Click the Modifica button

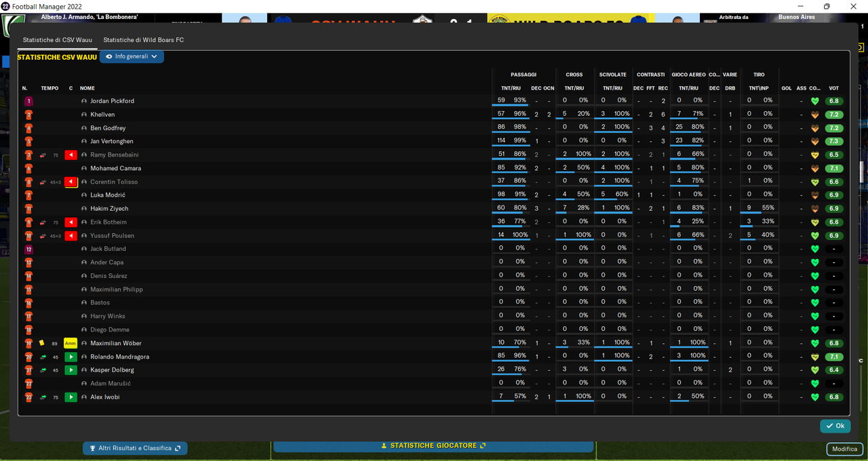point(845,449)
